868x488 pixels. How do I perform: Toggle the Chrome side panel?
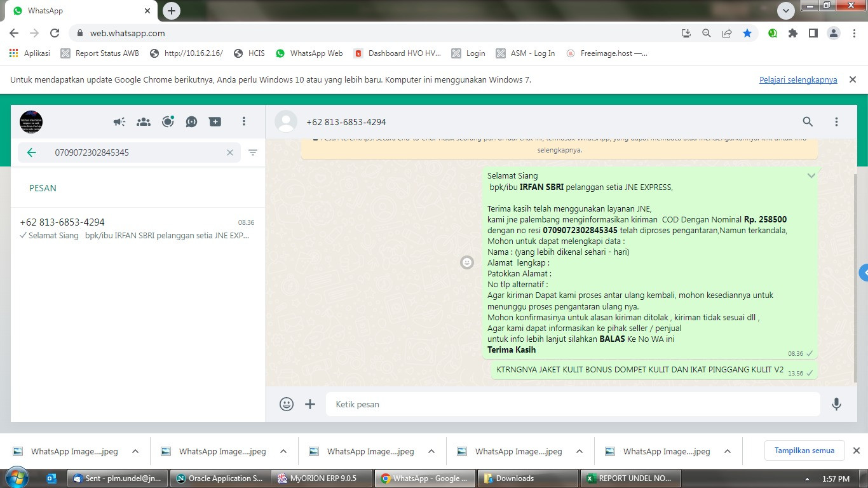[x=813, y=33]
